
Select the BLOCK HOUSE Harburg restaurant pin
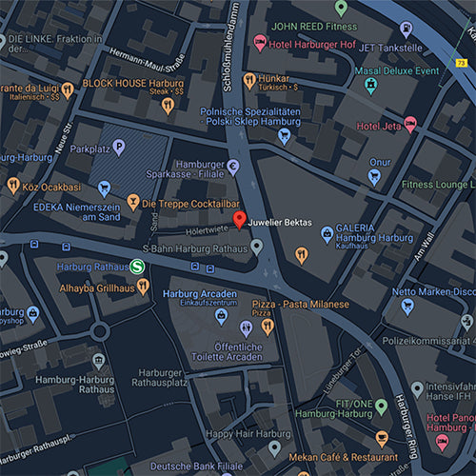click(168, 106)
